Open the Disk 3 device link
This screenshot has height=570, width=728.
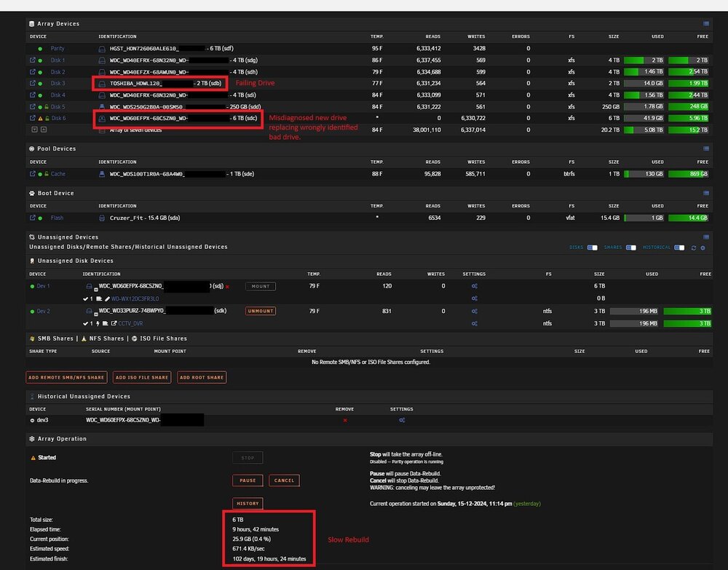58,83
